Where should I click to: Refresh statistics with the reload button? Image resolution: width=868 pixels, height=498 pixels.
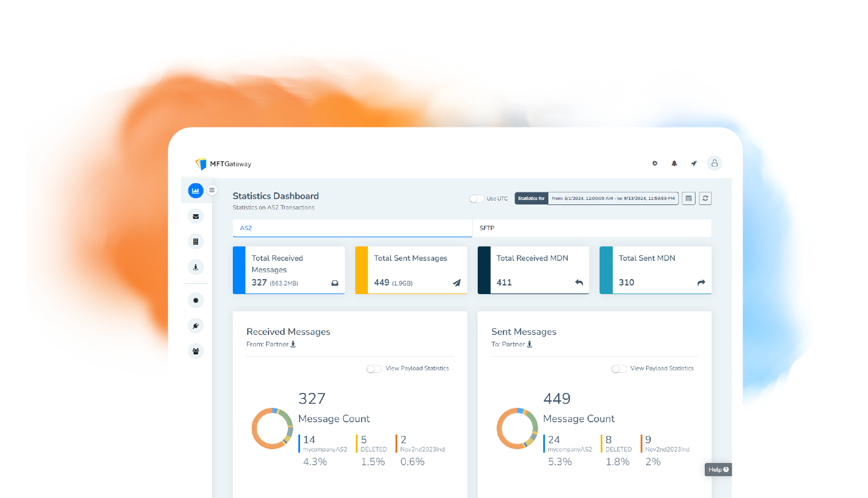tap(705, 198)
